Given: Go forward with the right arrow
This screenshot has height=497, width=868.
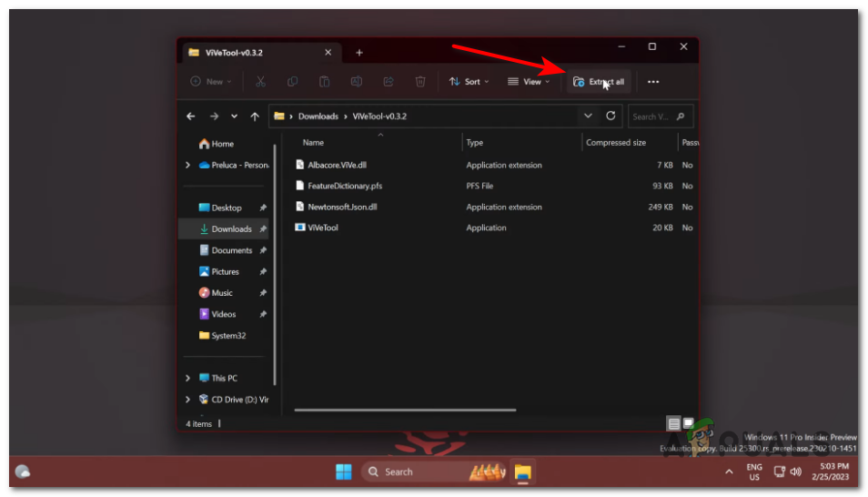Looking at the screenshot, I should coord(214,117).
